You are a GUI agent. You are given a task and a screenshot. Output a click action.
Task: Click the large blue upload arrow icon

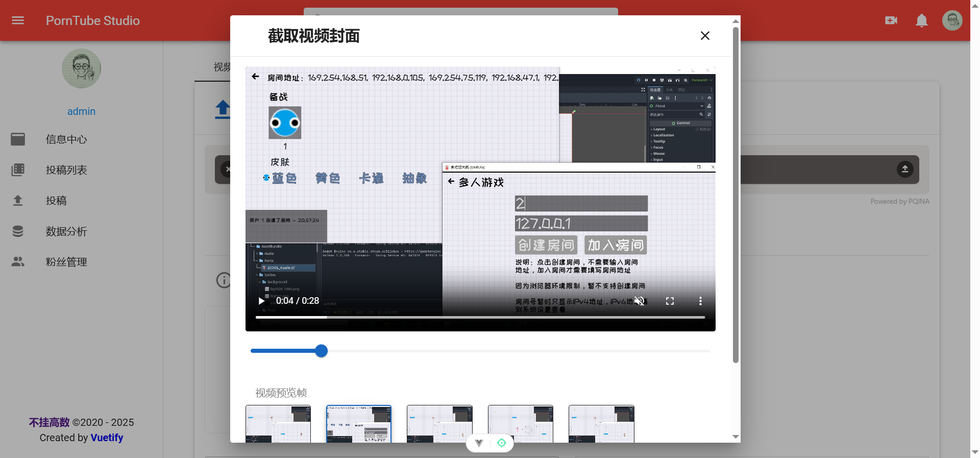pos(223,109)
